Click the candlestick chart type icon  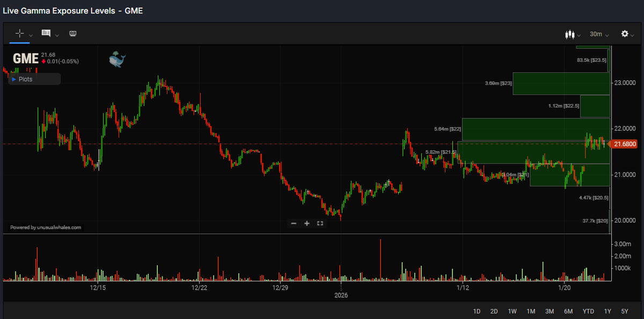tap(569, 34)
